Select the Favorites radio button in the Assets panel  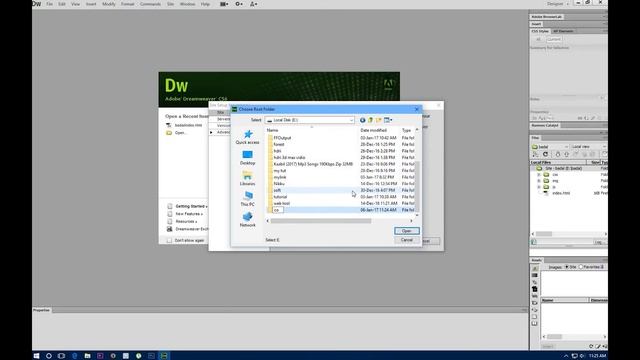[x=581, y=267]
